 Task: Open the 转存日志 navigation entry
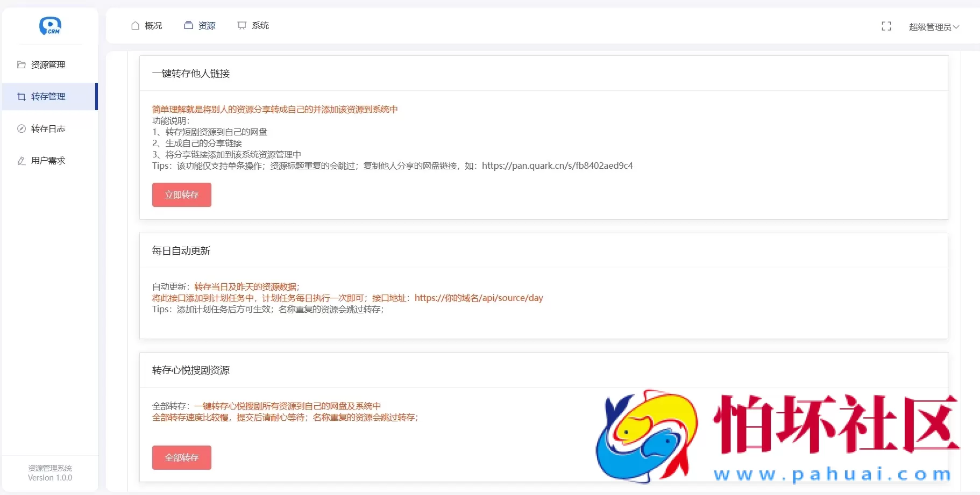(x=48, y=128)
